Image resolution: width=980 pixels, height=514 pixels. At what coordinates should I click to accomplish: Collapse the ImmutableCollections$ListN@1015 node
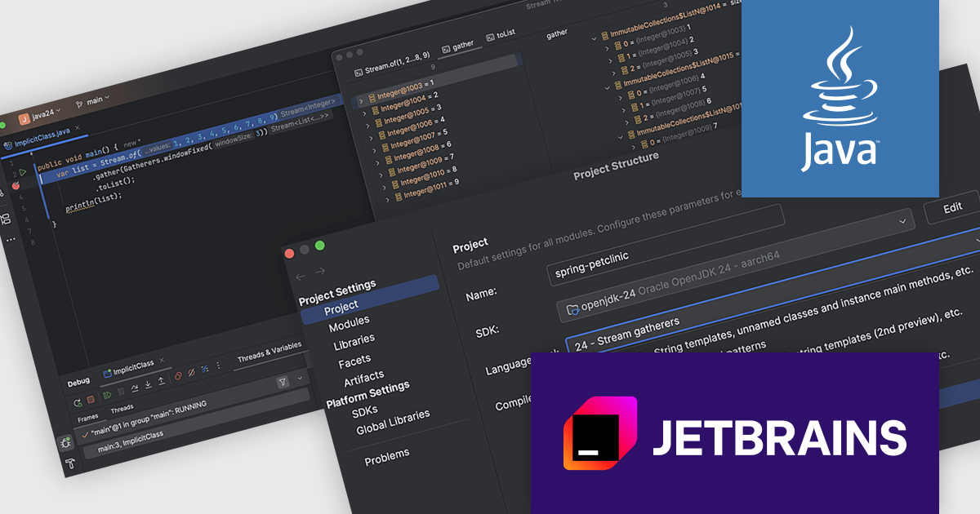(x=608, y=88)
